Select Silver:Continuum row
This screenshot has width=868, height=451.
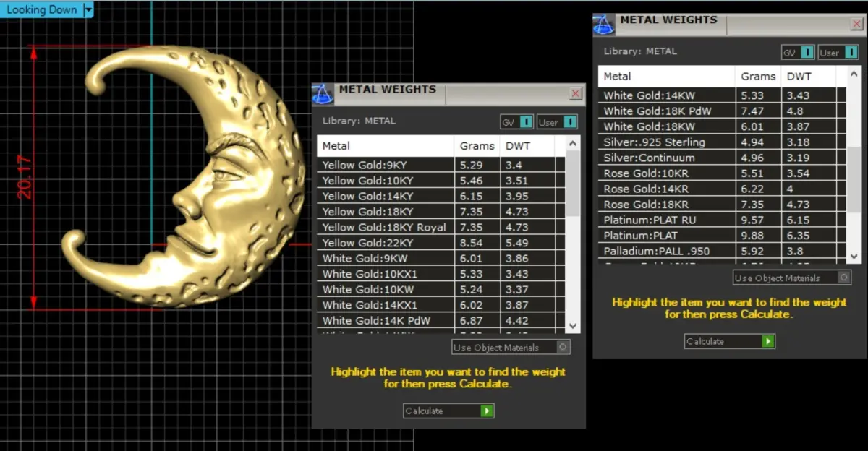coord(723,158)
